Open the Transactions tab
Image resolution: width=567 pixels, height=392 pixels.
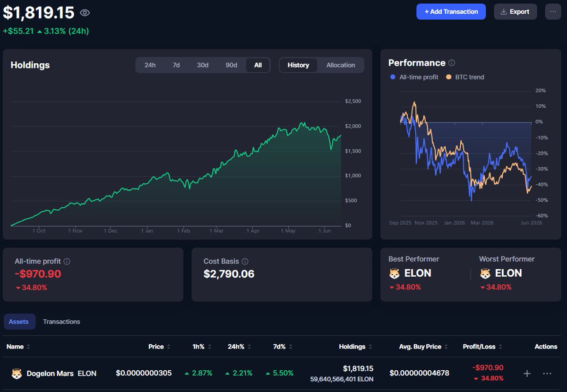click(61, 322)
